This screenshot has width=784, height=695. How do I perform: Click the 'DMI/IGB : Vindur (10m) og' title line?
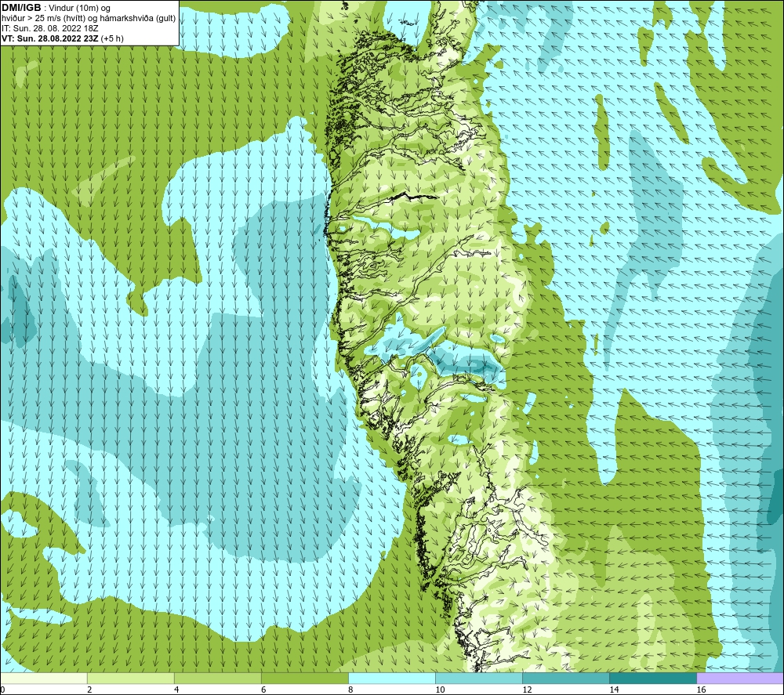click(56, 8)
